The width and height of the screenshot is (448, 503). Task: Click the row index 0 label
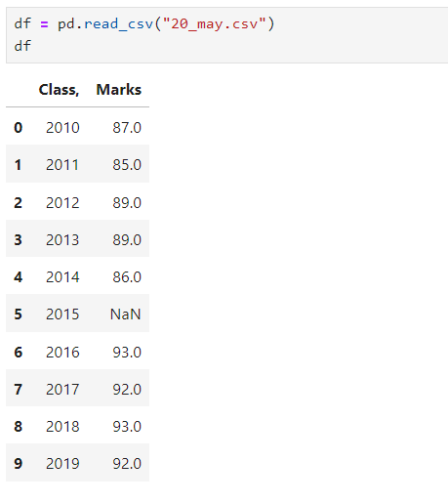[19, 127]
